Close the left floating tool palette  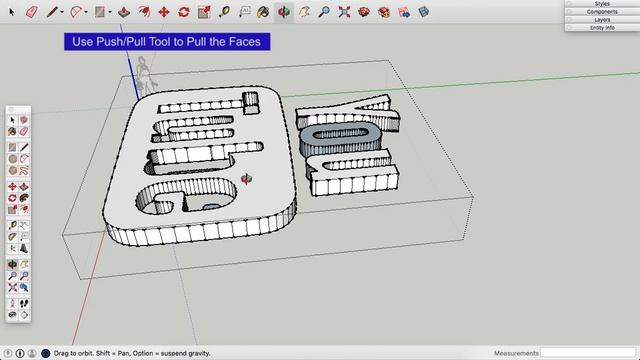pos(11,109)
